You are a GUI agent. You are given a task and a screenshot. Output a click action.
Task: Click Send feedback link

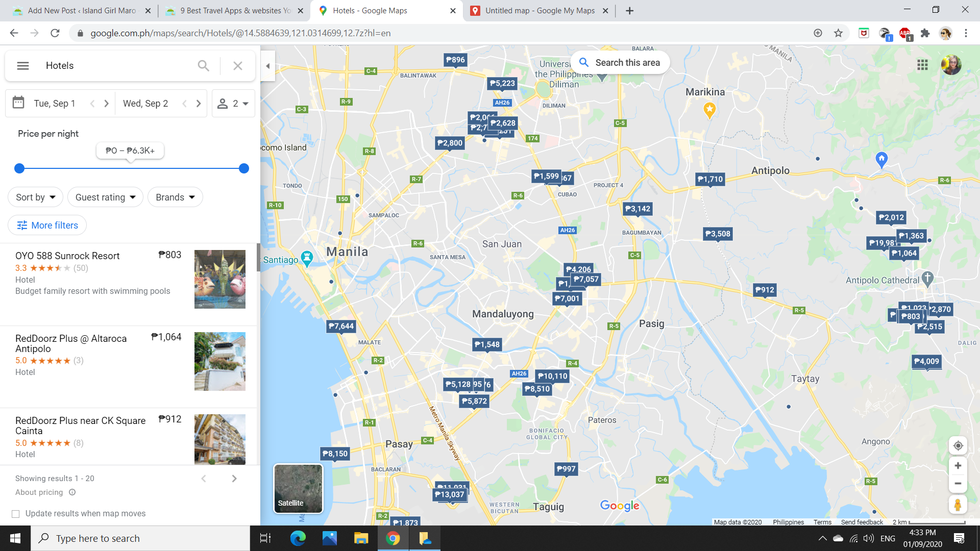coord(862,522)
